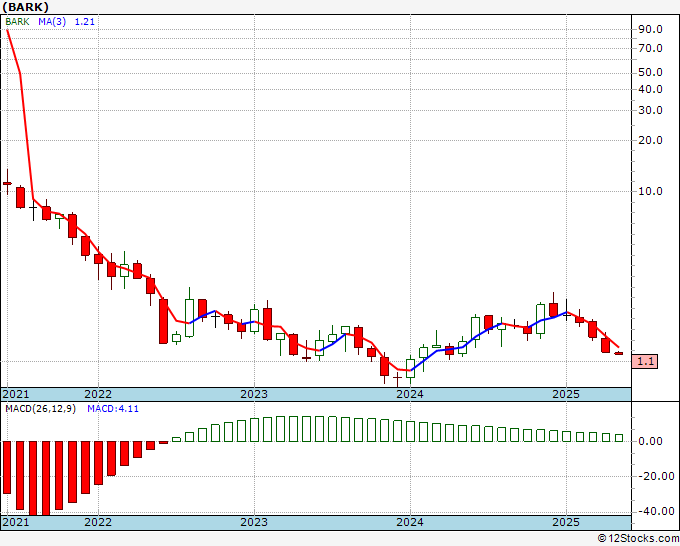
Task: Click the latest small red candlestick in 2025
Action: click(x=618, y=353)
